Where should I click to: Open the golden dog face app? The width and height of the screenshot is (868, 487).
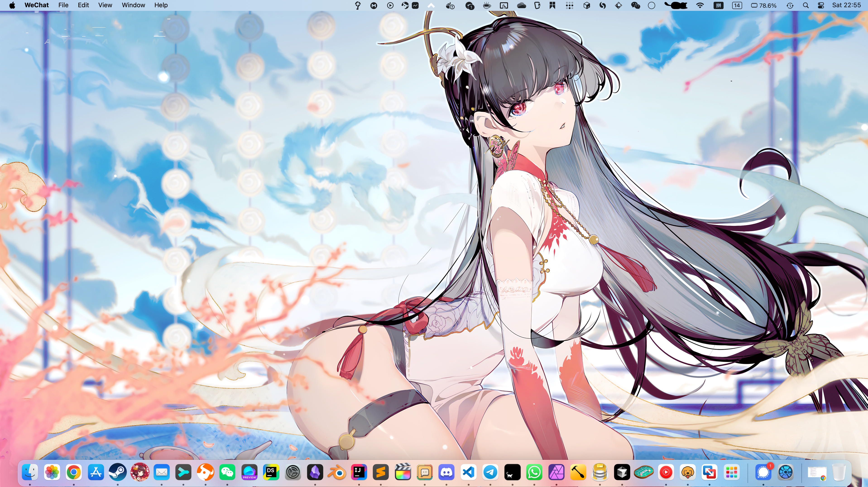[x=688, y=472]
